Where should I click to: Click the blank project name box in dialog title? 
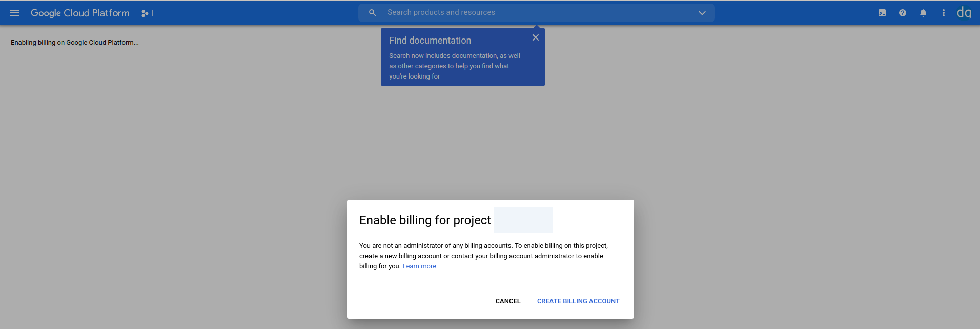[523, 220]
